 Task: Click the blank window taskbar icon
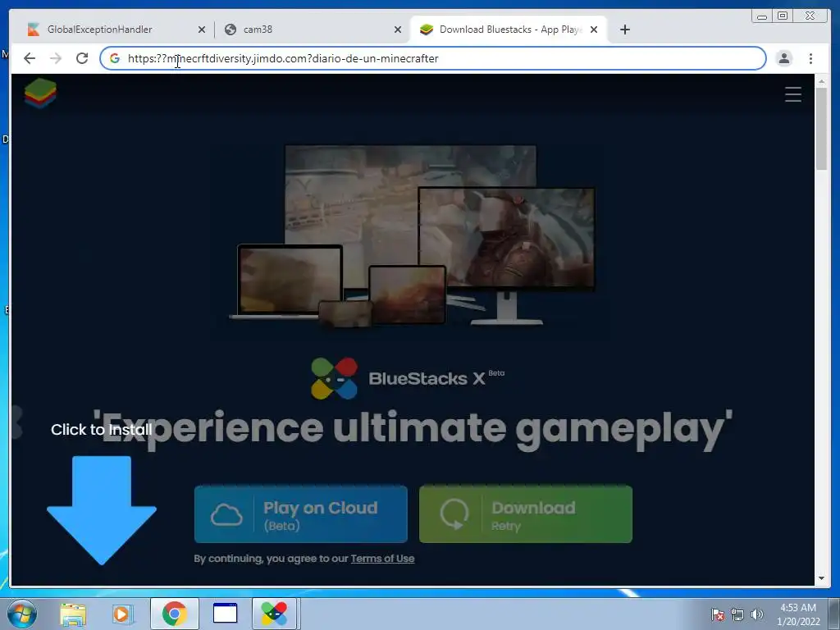point(225,614)
